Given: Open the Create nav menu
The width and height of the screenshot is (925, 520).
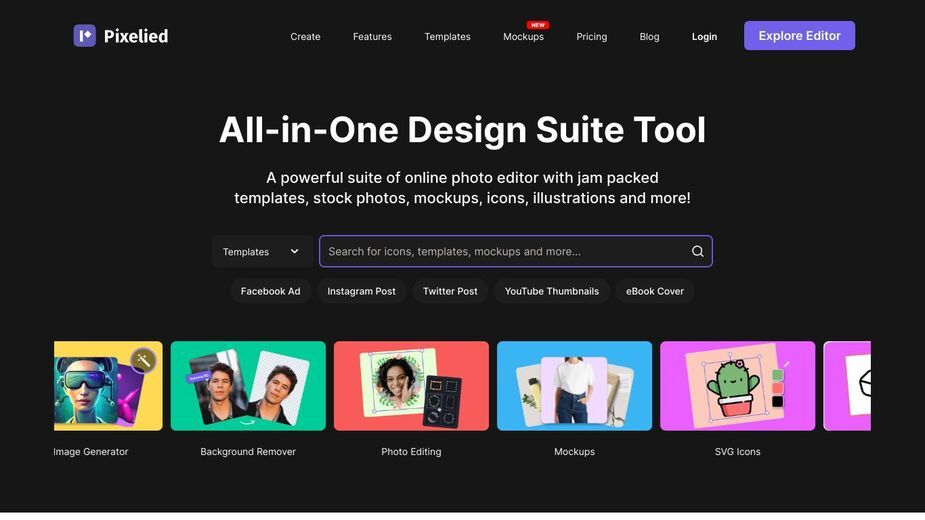Looking at the screenshot, I should (x=305, y=37).
